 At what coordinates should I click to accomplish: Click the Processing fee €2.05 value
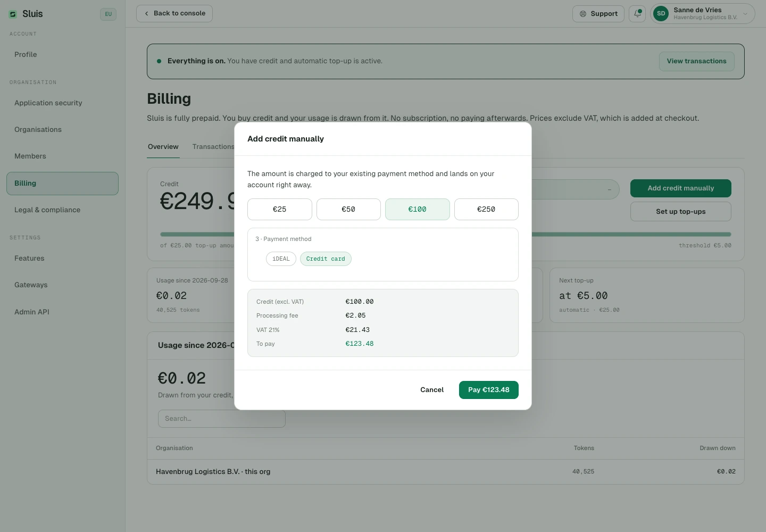point(355,315)
